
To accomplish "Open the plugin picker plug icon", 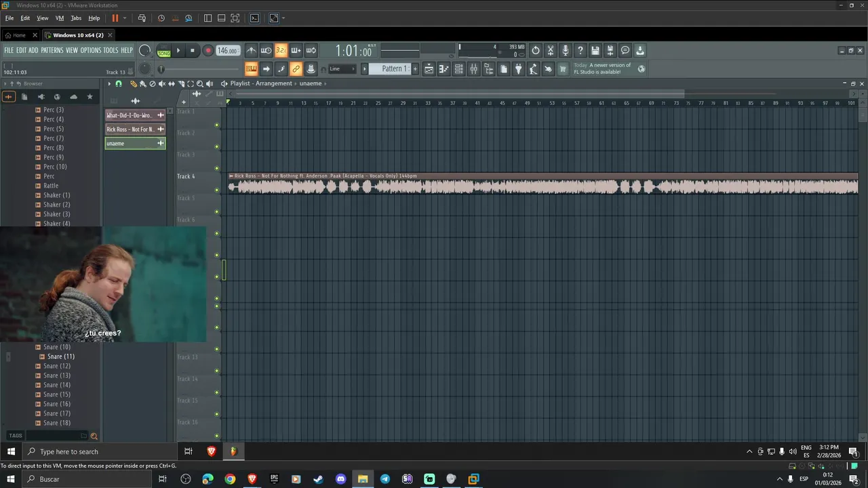I will coord(518,68).
